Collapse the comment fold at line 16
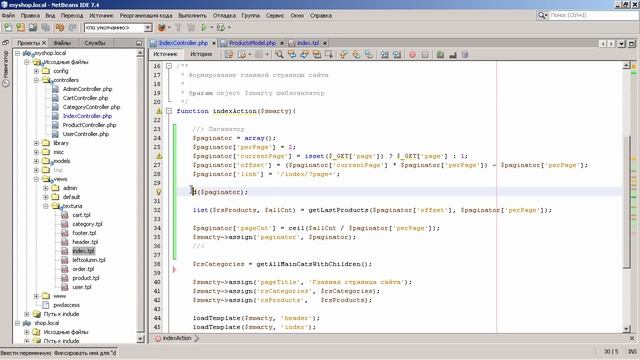The height and width of the screenshot is (360, 640). 169,66
